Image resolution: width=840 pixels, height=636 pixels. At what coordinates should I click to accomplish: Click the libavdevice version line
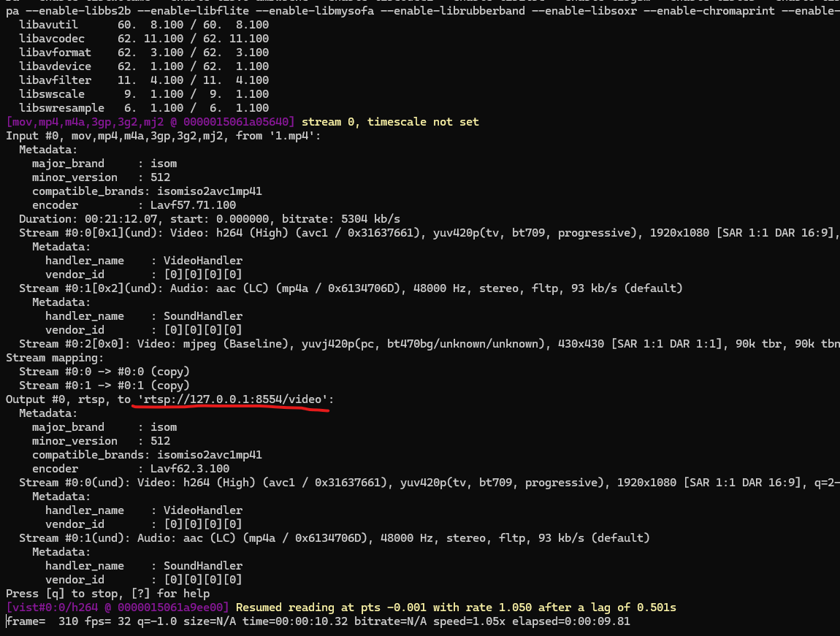[x=144, y=66]
